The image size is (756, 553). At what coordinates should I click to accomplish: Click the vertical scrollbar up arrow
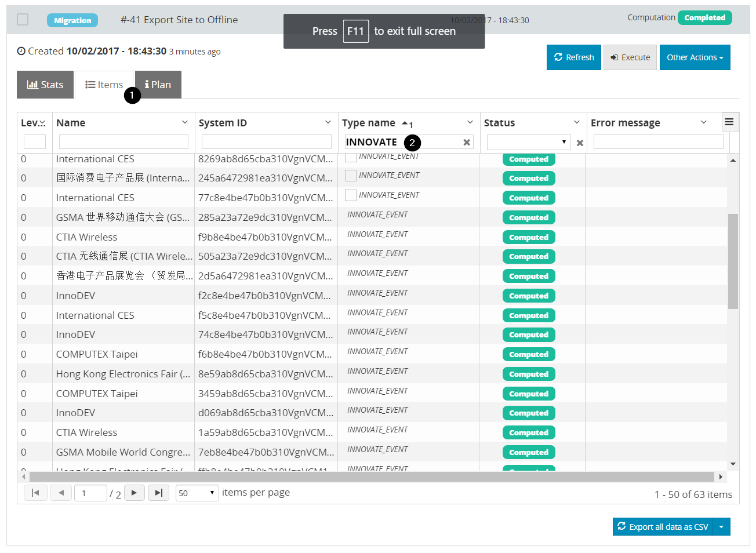(733, 160)
